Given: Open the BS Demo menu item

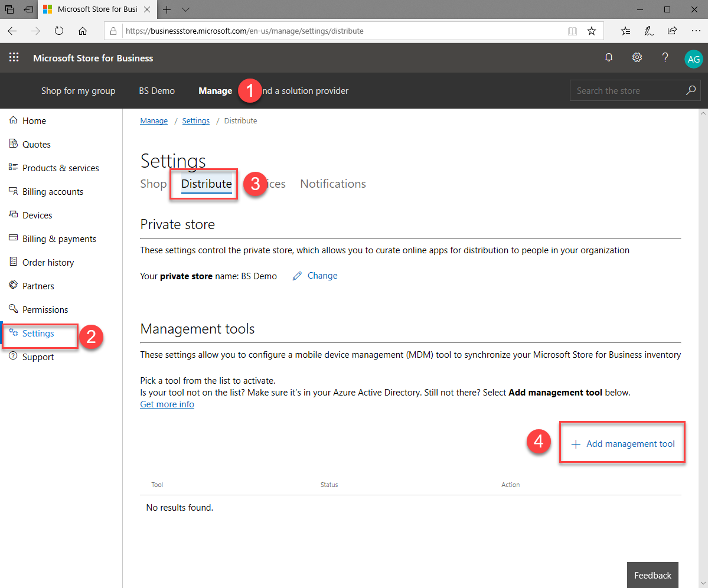Looking at the screenshot, I should click(156, 91).
